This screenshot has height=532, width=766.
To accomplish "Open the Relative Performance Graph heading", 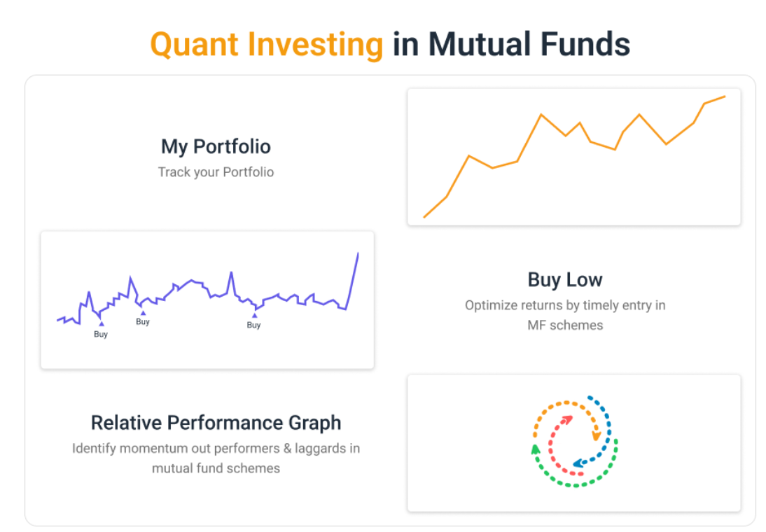I will pyautogui.click(x=216, y=423).
